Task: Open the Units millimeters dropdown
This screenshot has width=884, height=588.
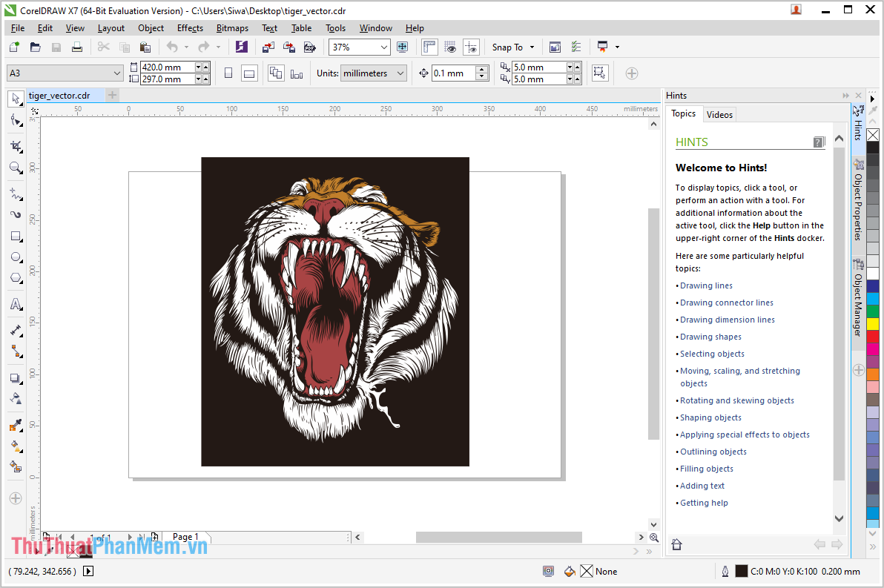Action: (400, 73)
